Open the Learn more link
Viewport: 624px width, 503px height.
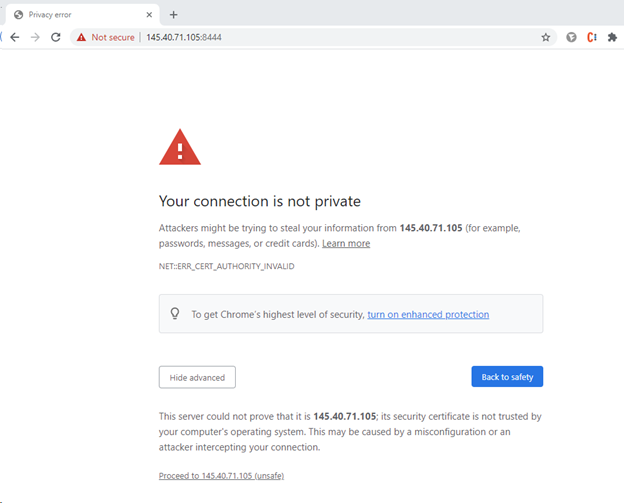[346, 243]
